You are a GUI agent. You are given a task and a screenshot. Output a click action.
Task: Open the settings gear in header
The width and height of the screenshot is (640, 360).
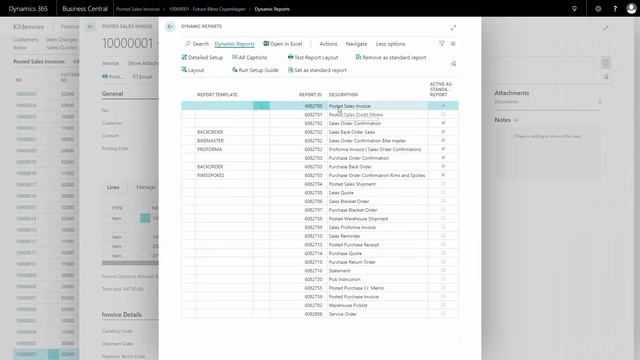(x=598, y=9)
